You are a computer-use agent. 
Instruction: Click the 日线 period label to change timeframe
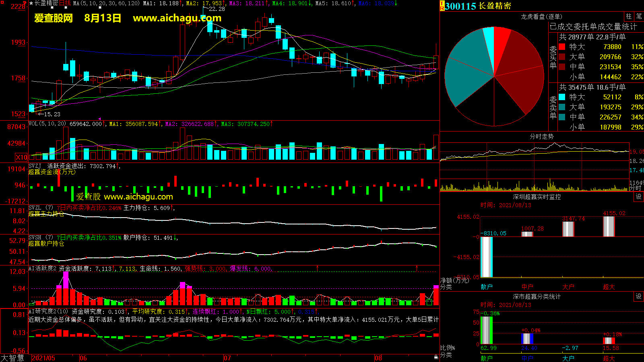65,3
